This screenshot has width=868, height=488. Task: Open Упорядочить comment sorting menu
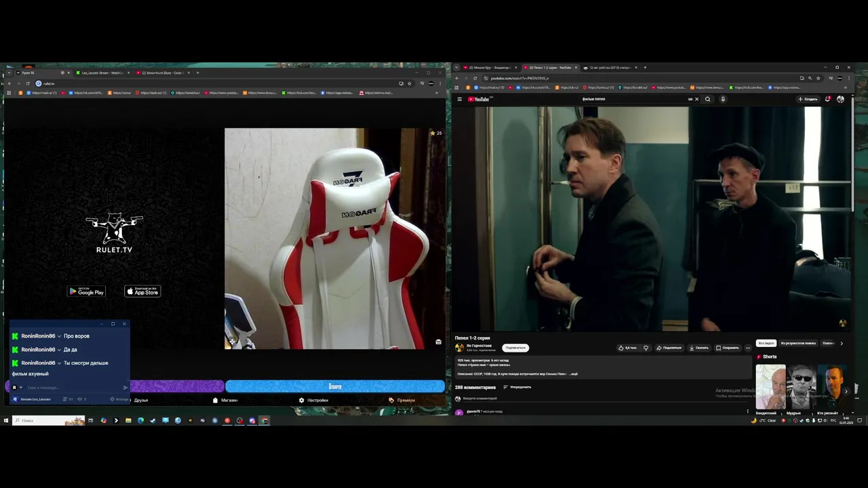coord(517,387)
